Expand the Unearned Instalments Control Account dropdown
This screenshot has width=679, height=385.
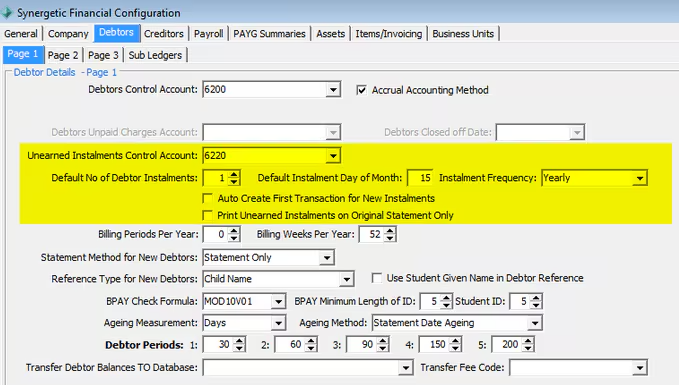coord(333,155)
